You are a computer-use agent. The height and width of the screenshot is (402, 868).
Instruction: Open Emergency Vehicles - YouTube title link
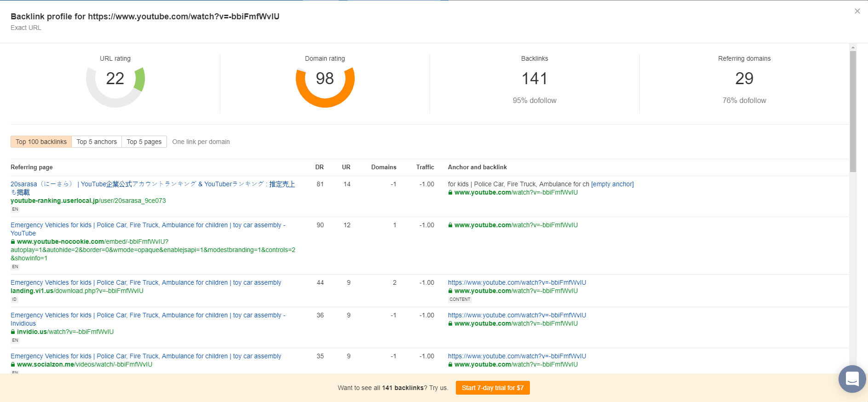pos(148,229)
